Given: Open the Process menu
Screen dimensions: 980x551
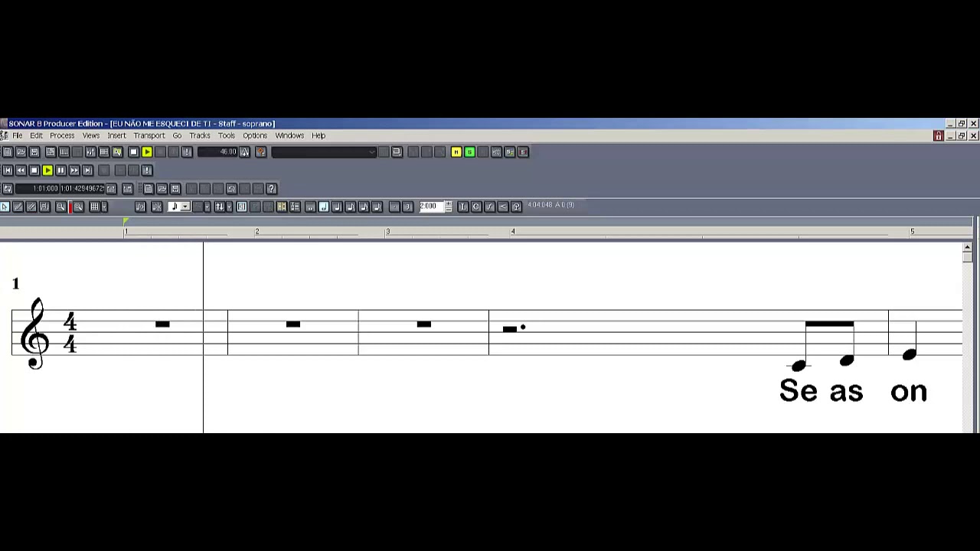Looking at the screenshot, I should (62, 135).
